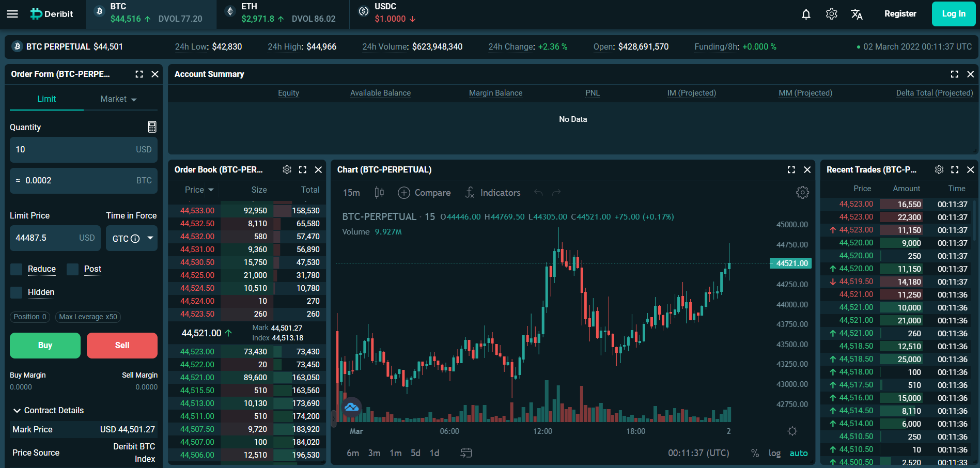Image resolution: width=980 pixels, height=468 pixels.
Task: Click the chart date range calendar icon
Action: [466, 453]
